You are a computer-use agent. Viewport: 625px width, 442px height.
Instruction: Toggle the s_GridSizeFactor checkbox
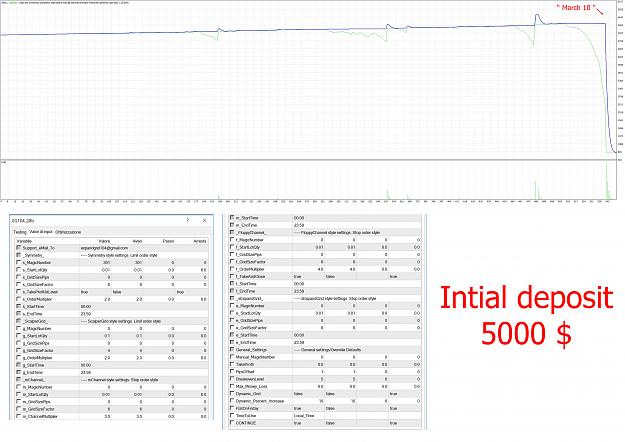coord(18,285)
